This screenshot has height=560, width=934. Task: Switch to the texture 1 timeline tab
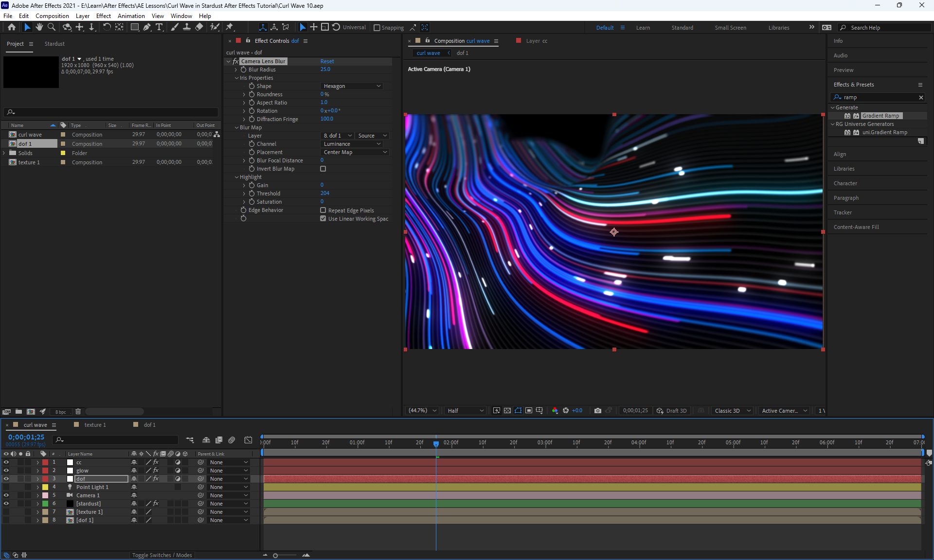click(x=95, y=425)
